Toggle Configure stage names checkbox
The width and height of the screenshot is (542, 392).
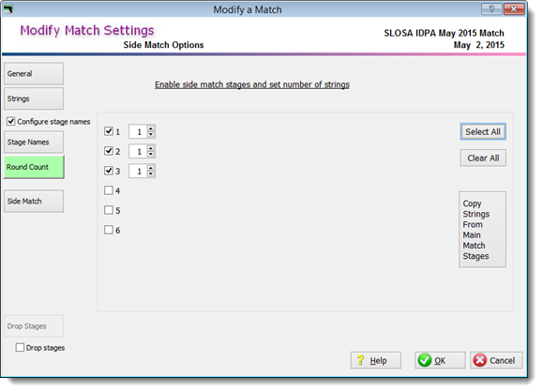point(10,121)
